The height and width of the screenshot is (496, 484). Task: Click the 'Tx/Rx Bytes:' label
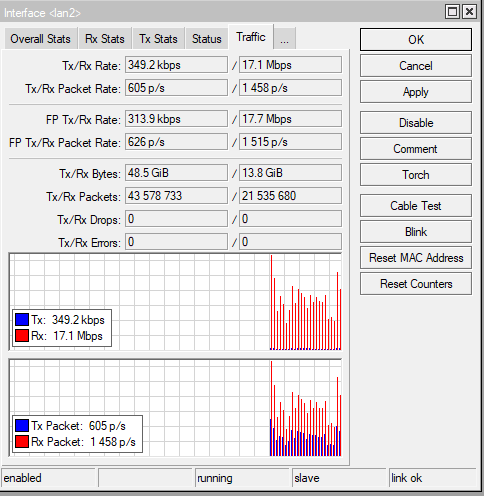pyautogui.click(x=90, y=174)
